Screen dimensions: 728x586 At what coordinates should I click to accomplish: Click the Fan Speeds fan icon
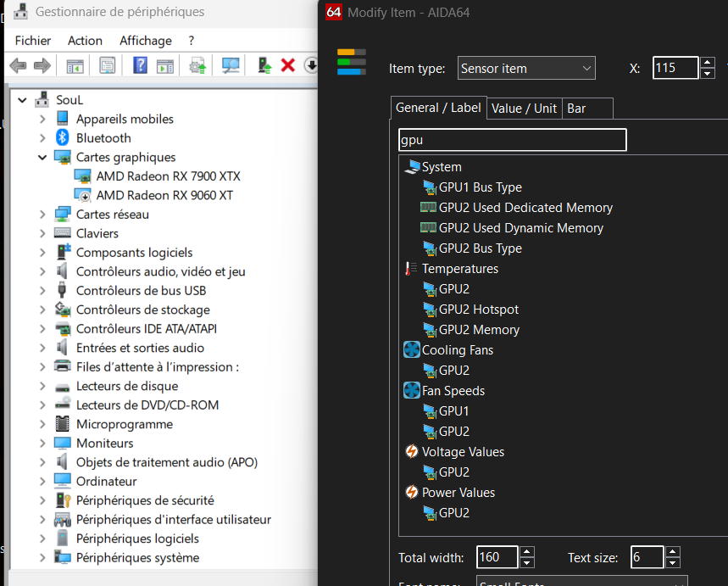412,390
